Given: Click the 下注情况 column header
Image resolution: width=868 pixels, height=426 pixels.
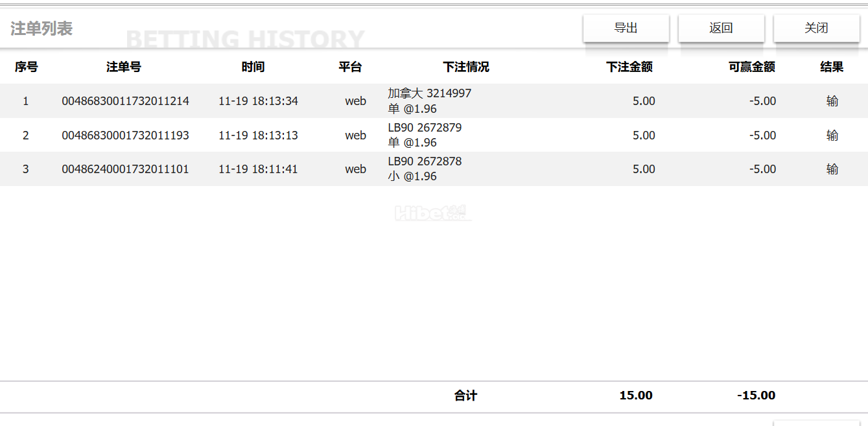Looking at the screenshot, I should [x=466, y=67].
